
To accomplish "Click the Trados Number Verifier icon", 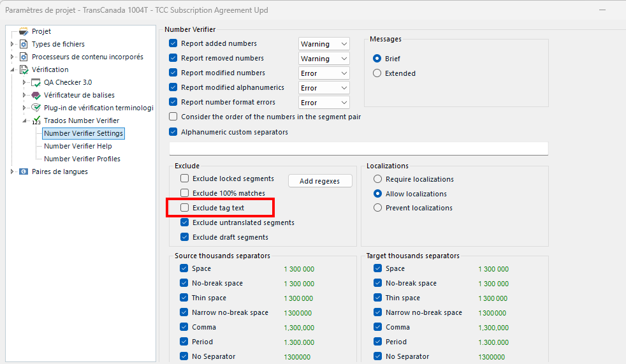I will point(36,120).
